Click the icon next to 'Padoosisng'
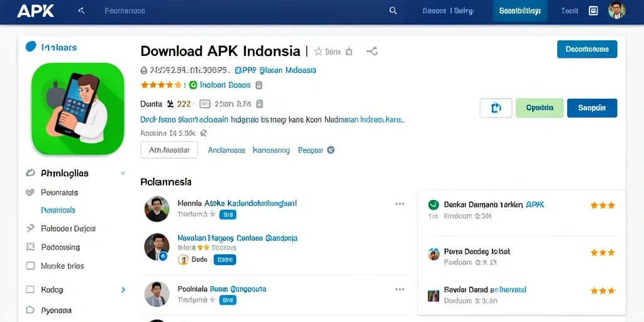 tap(30, 247)
